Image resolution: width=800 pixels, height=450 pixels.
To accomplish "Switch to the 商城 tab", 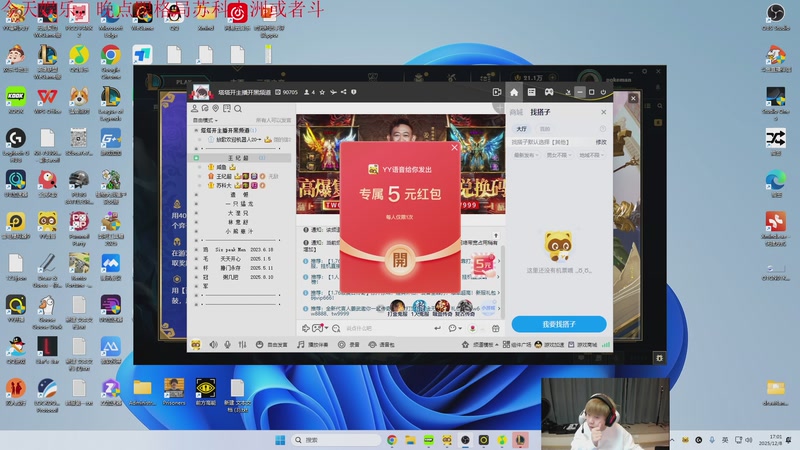I will [516, 112].
